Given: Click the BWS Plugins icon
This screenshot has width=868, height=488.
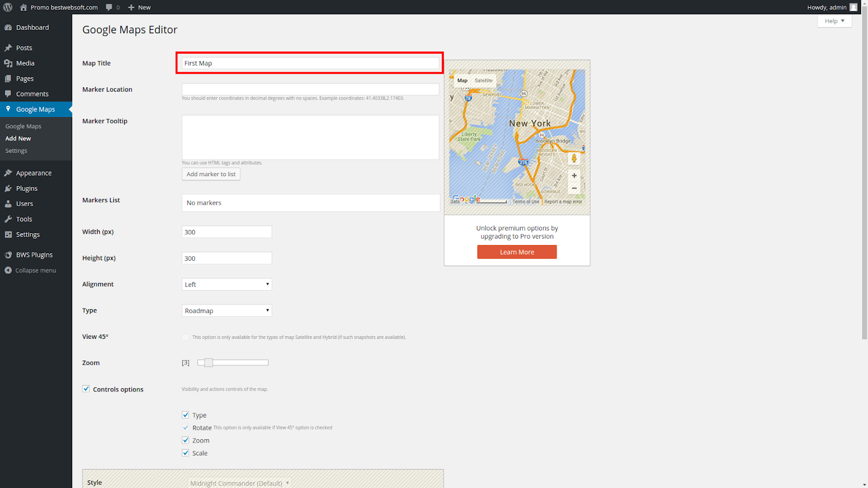Looking at the screenshot, I should (x=8, y=255).
